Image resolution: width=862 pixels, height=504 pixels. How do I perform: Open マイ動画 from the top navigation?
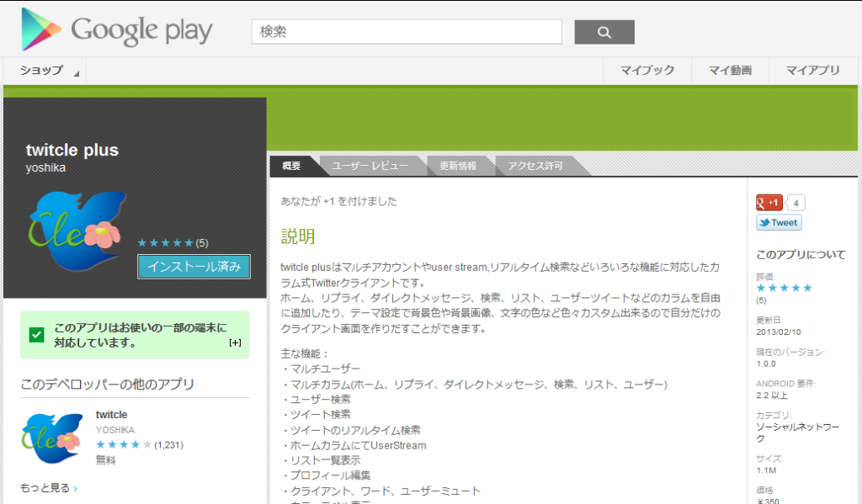[x=730, y=71]
